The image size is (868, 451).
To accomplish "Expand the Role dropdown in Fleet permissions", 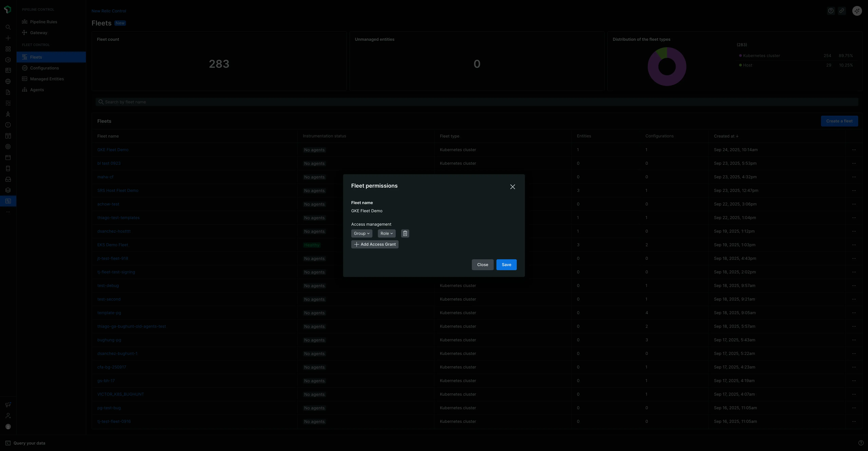I will point(386,233).
